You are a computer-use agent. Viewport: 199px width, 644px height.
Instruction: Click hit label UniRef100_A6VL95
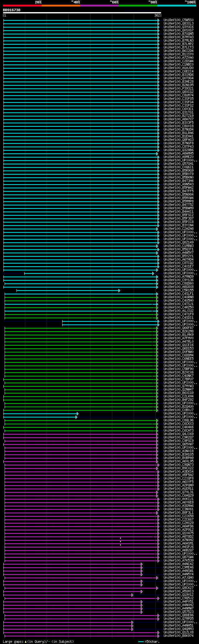pos(178,461)
